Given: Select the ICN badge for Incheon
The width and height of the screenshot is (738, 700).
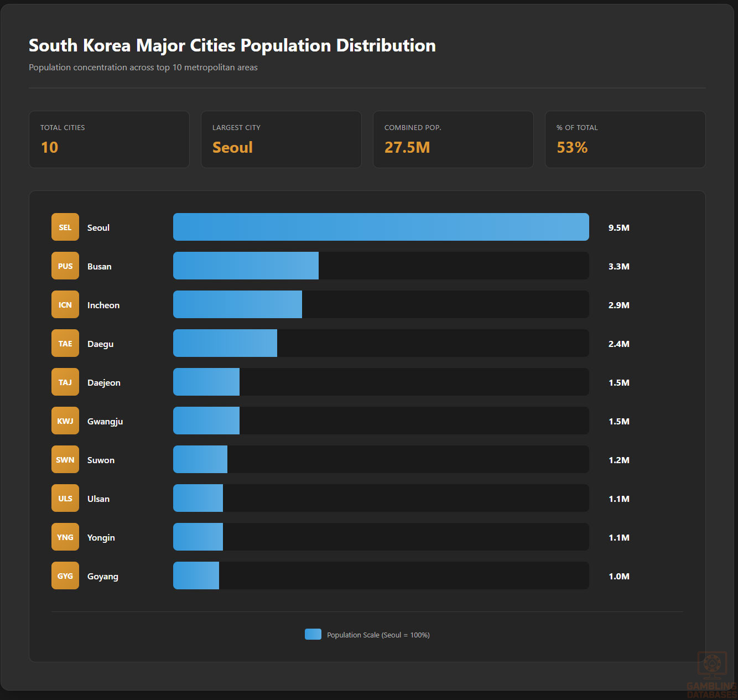Looking at the screenshot, I should click(x=65, y=304).
